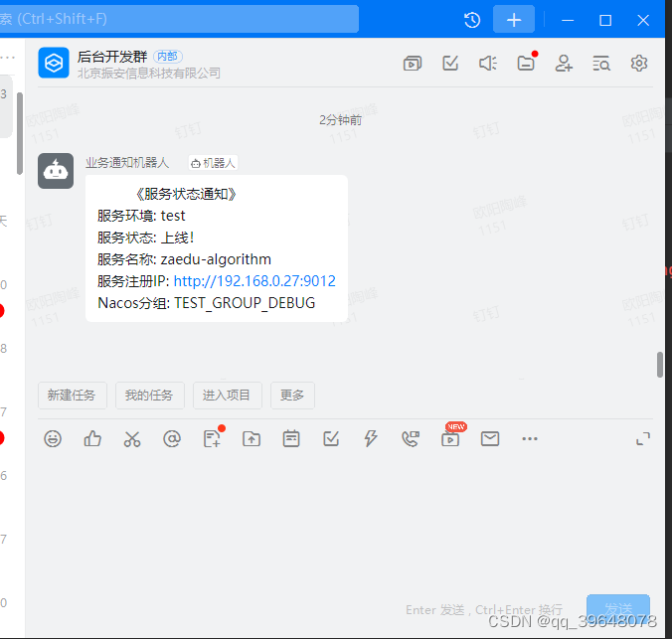The image size is (672, 639).
Task: Send a thumbs-up like
Action: 92,439
